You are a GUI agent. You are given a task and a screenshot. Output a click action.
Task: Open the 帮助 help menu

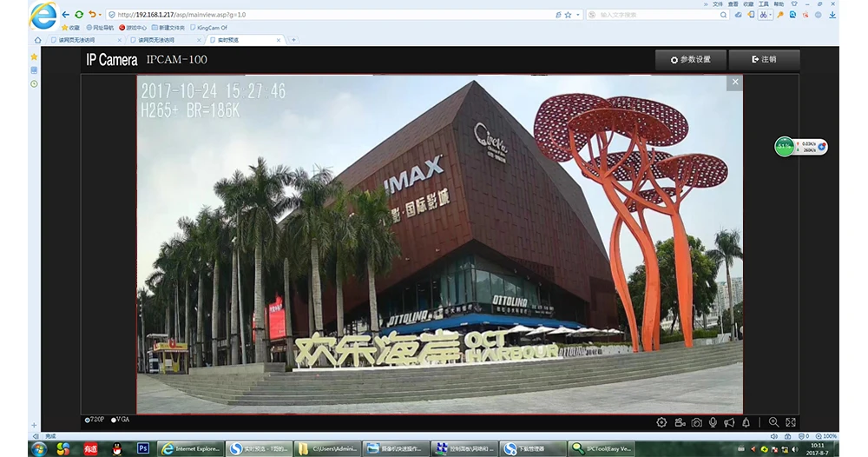tap(779, 3)
